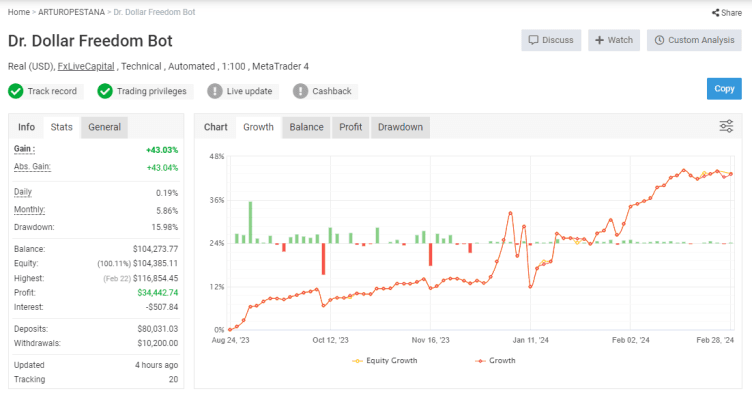Click the 15.98% drawdown value
Image resolution: width=752 pixels, height=400 pixels.
click(x=164, y=227)
